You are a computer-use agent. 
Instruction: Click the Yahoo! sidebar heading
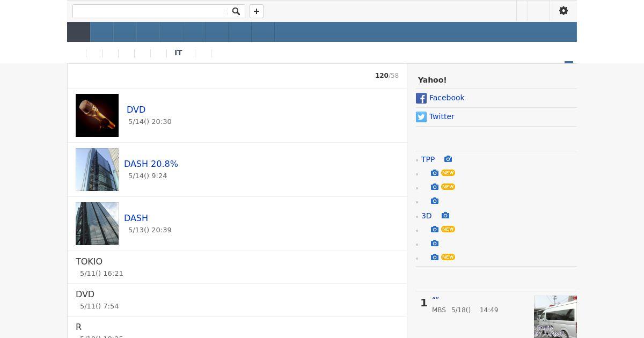(x=432, y=80)
